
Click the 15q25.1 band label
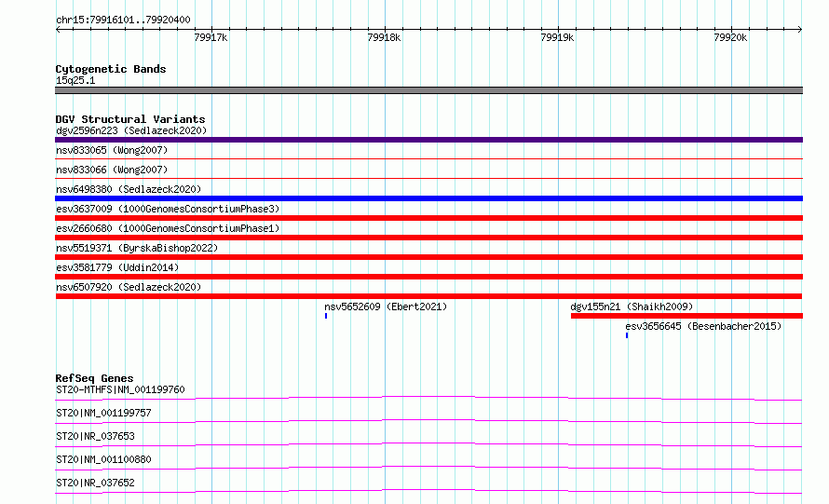click(x=75, y=80)
